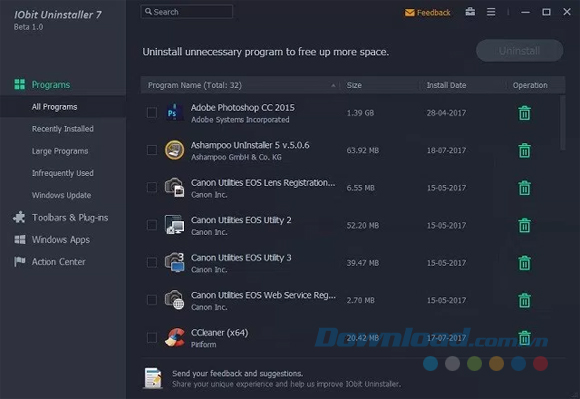Screen dimensions: 580x399
Task: Click the trash icon for Adobe Photoshop CC 2015
Action: tap(524, 113)
